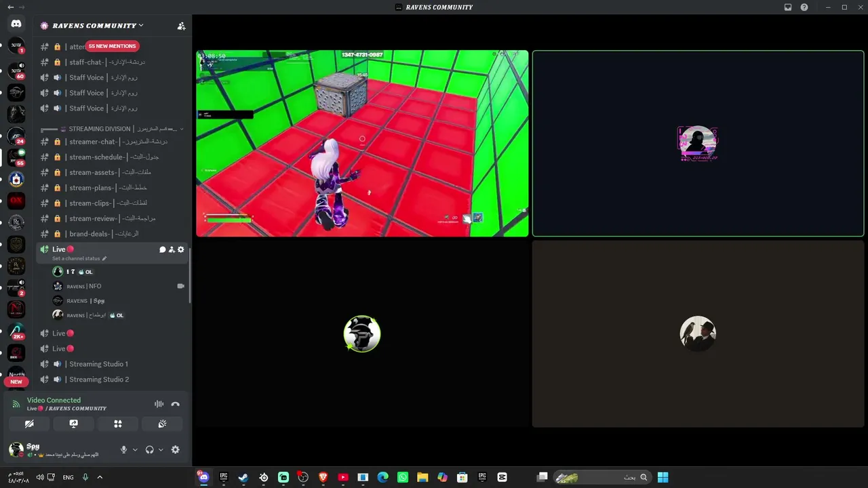Open chat for the active Live channel
Image resolution: width=868 pixels, height=488 pixels.
pos(163,249)
